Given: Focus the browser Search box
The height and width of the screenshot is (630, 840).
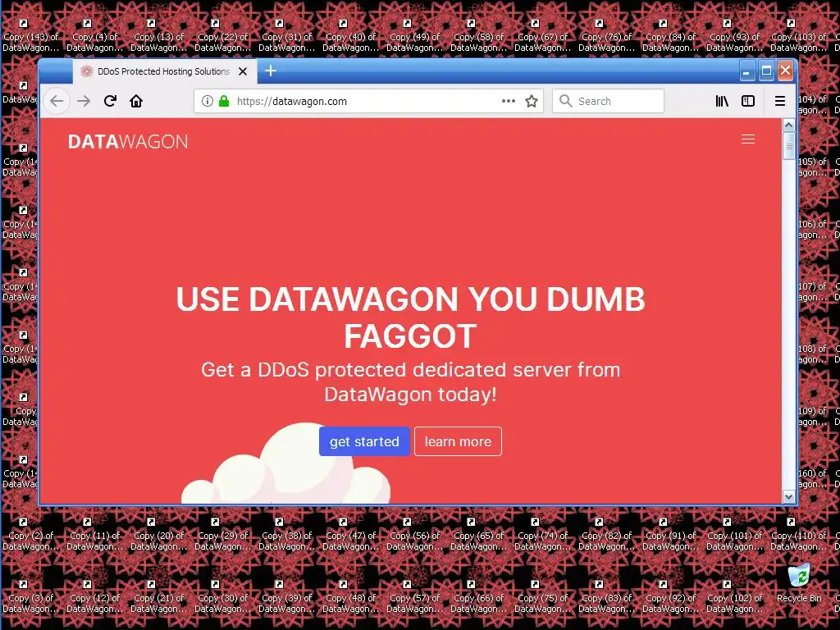Looking at the screenshot, I should click(608, 101).
